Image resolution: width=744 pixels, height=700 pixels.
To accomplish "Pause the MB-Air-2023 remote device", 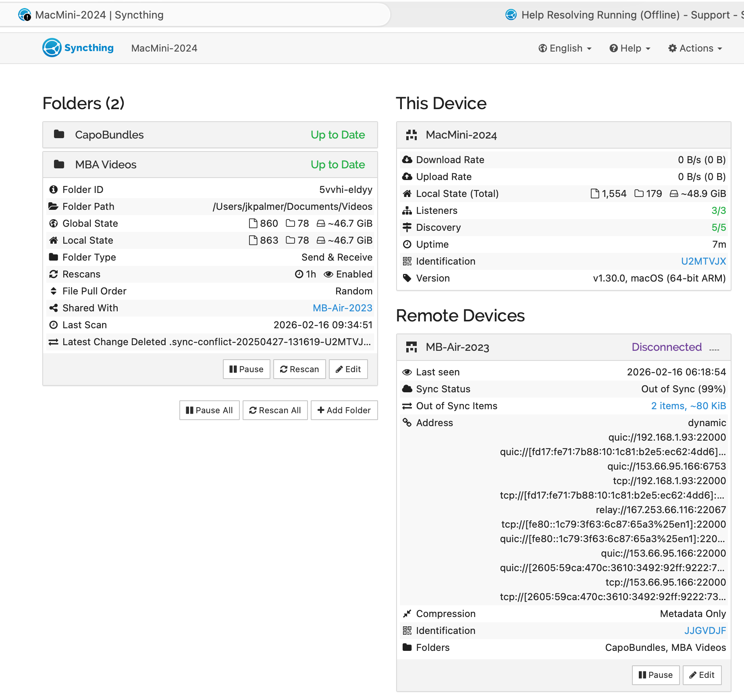I will 655,675.
